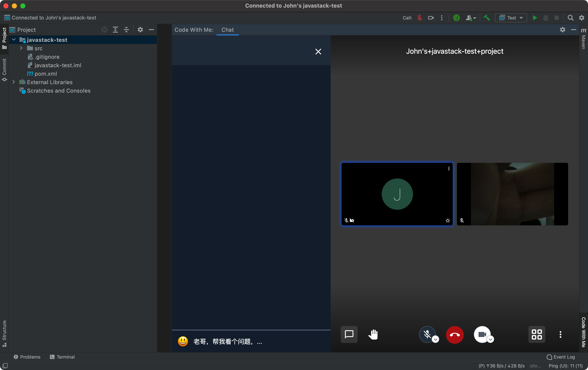Click the raise hand icon

tap(373, 334)
